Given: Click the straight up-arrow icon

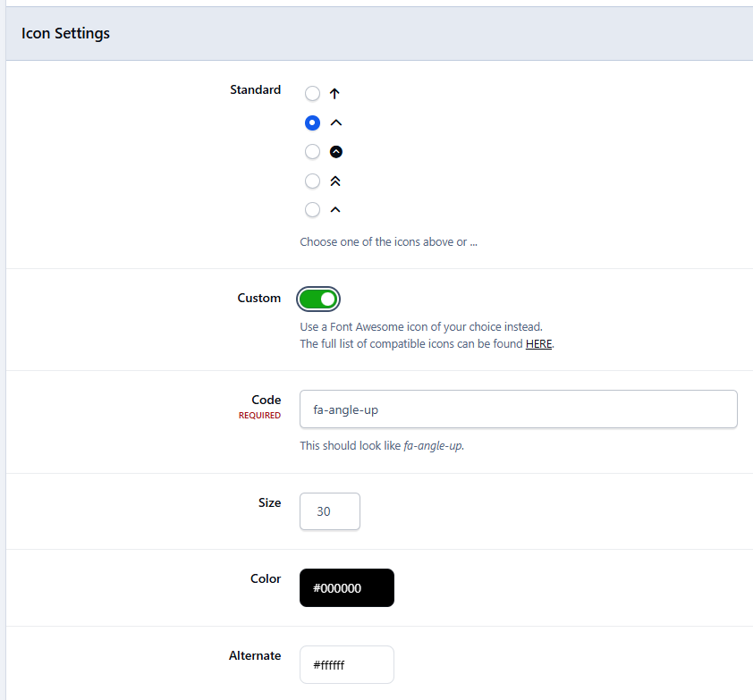Looking at the screenshot, I should pyautogui.click(x=335, y=94).
